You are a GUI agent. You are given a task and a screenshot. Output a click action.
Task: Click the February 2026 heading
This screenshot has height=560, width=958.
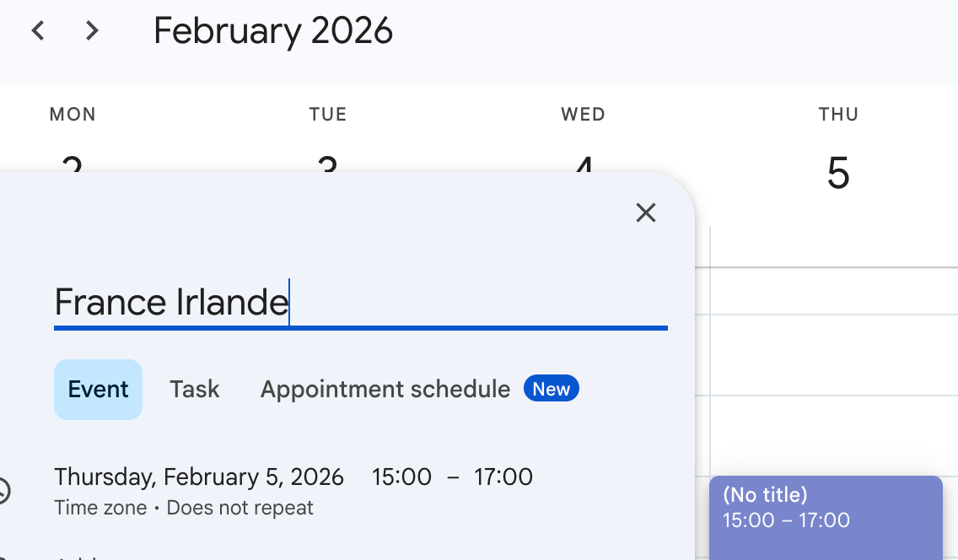pyautogui.click(x=273, y=31)
